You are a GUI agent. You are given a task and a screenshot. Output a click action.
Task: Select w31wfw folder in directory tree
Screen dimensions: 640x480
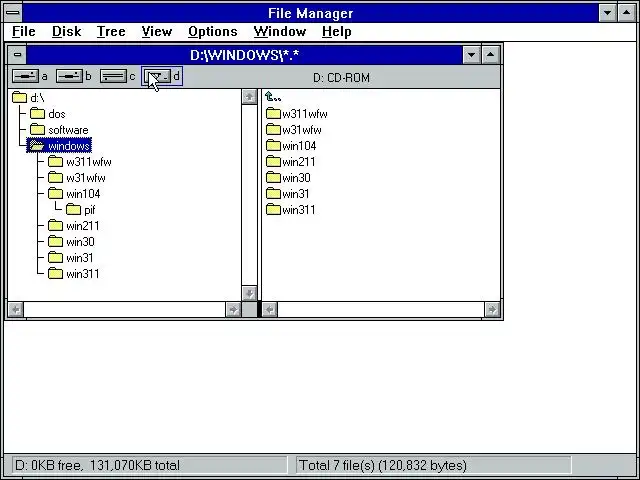click(76, 178)
